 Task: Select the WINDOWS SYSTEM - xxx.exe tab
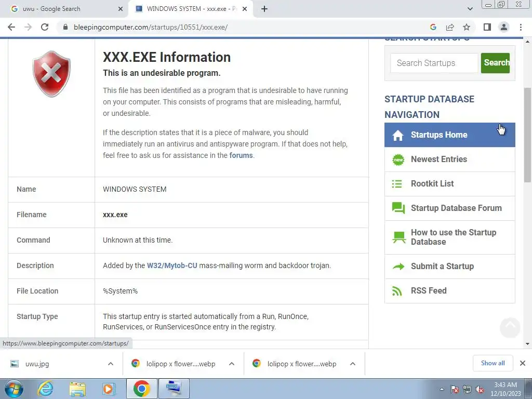coord(192,9)
